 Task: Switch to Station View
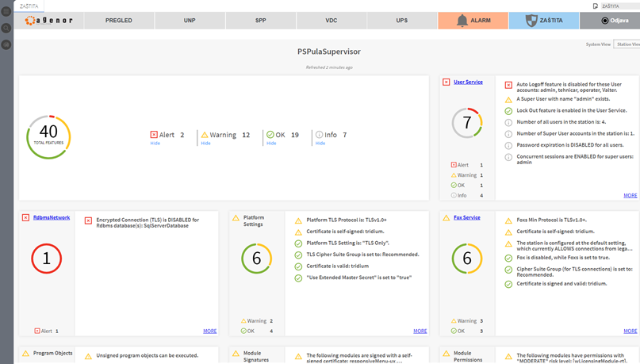(x=627, y=44)
